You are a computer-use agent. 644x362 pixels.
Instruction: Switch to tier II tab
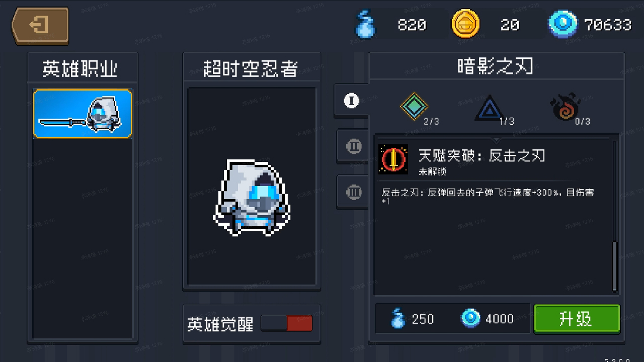(x=354, y=146)
